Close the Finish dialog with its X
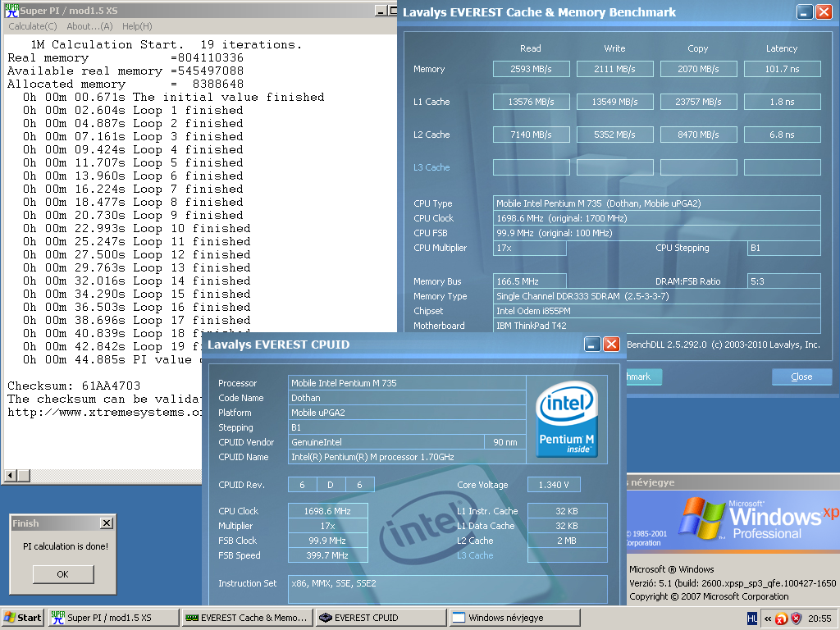 tap(107, 523)
